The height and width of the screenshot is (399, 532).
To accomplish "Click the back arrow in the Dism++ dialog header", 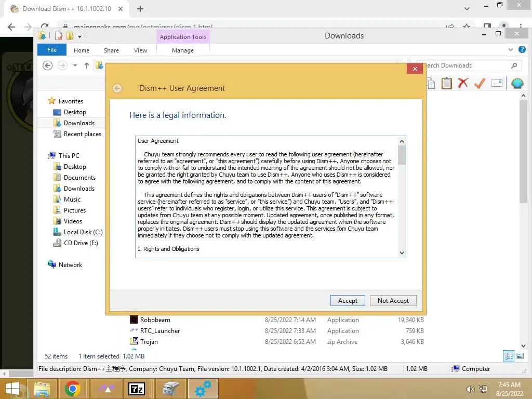I will (x=117, y=88).
